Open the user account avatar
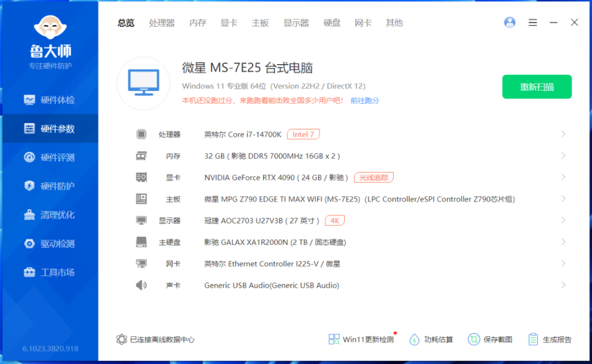Viewport: 592px width, 364px height. click(510, 22)
